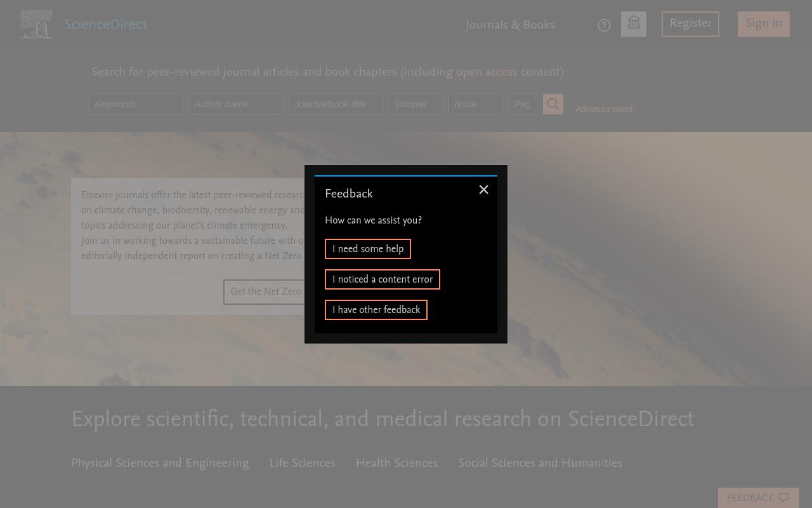Open the help question mark icon
The height and width of the screenshot is (508, 812).
[604, 25]
